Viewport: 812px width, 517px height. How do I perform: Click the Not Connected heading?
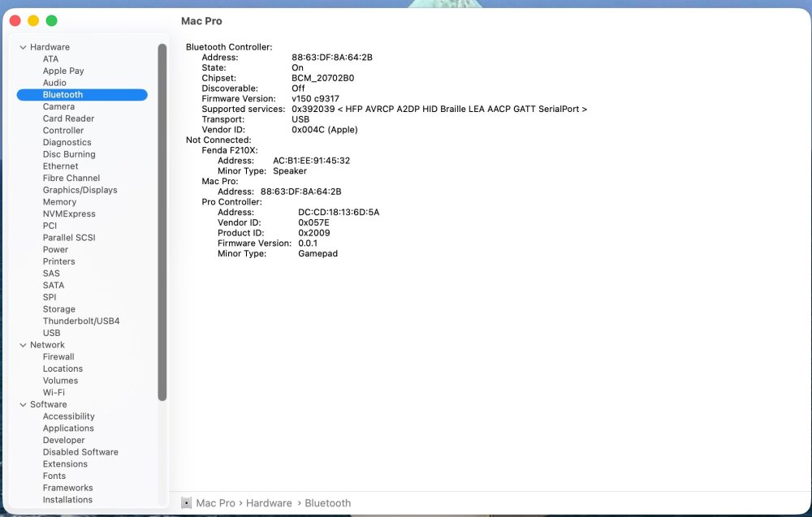point(218,140)
